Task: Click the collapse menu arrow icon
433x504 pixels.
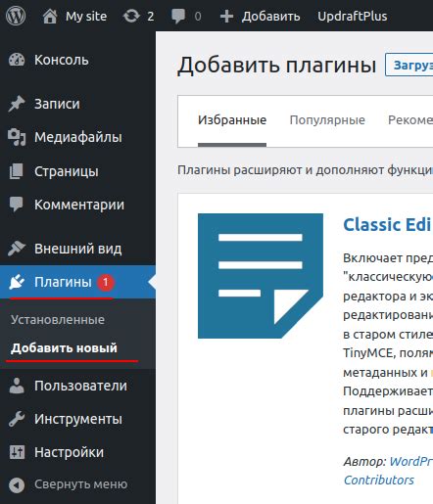Action: pyautogui.click(x=17, y=485)
